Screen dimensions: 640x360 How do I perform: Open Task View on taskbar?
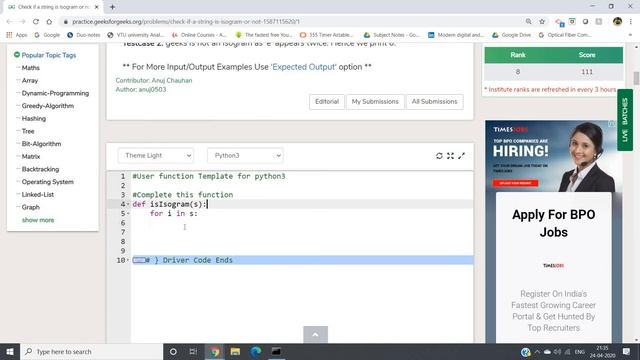pos(193,351)
